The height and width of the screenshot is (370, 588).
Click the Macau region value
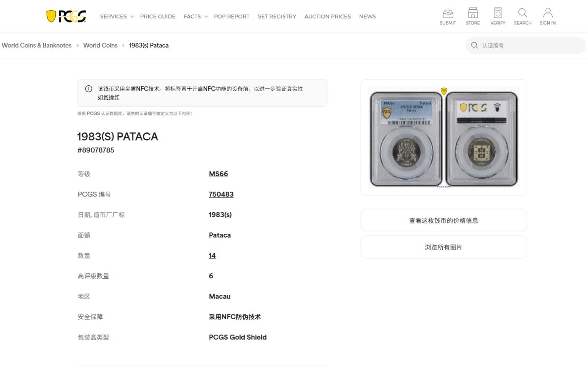[220, 296]
